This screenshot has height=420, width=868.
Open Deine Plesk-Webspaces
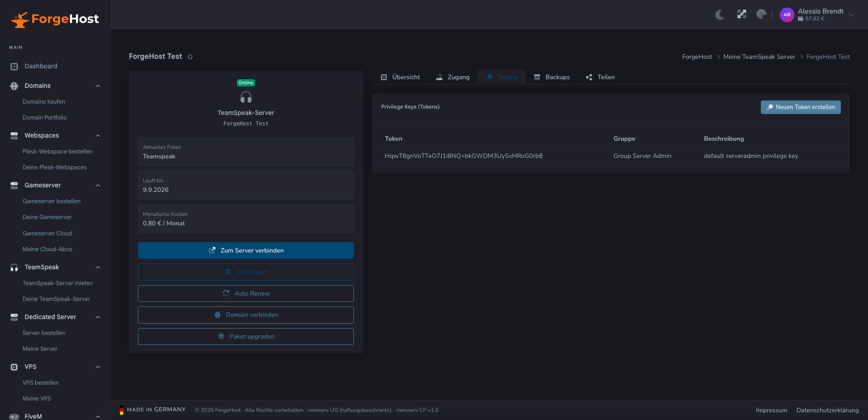click(55, 167)
